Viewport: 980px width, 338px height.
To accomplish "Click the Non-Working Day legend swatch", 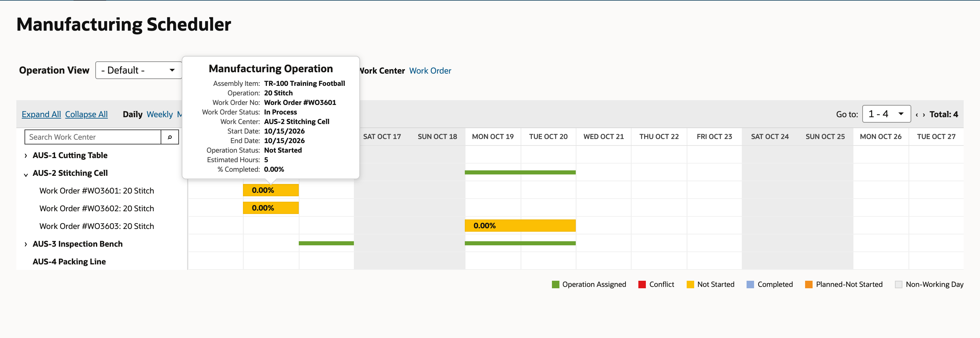I will click(x=899, y=284).
